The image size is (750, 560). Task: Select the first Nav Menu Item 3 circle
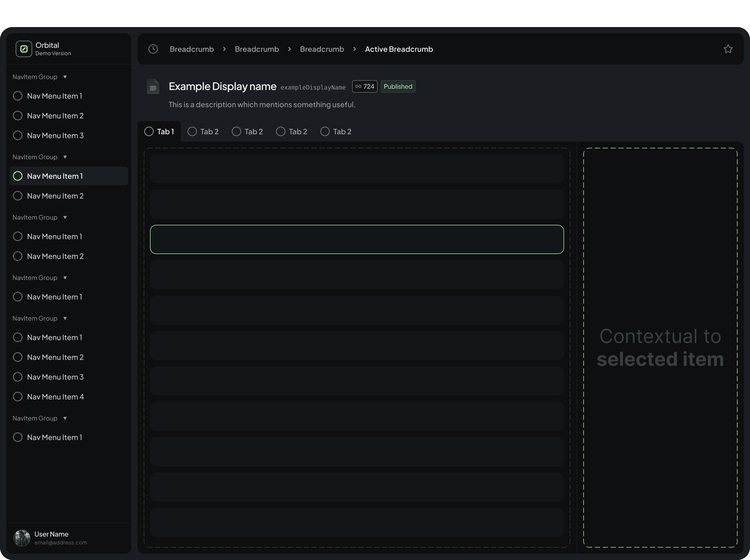(18, 136)
